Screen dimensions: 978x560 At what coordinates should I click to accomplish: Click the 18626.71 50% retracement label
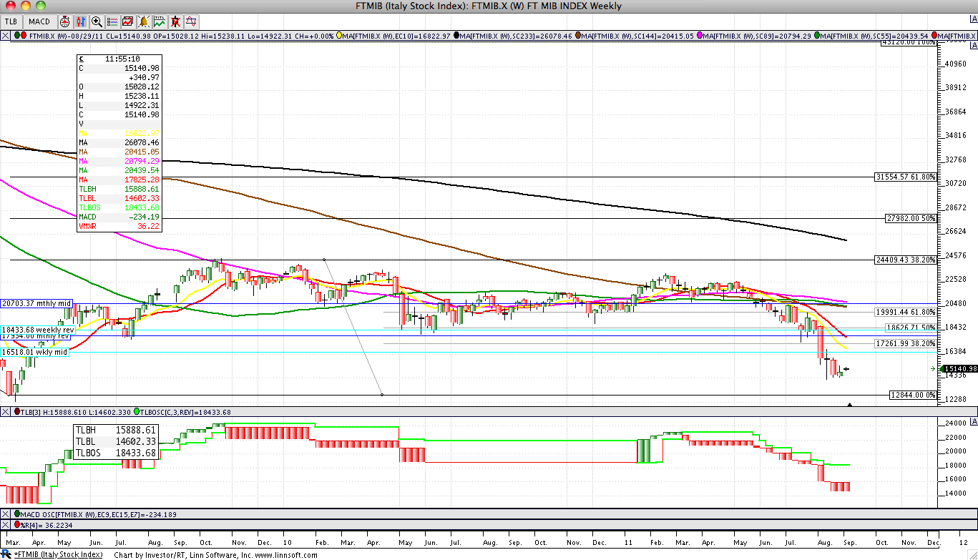911,328
